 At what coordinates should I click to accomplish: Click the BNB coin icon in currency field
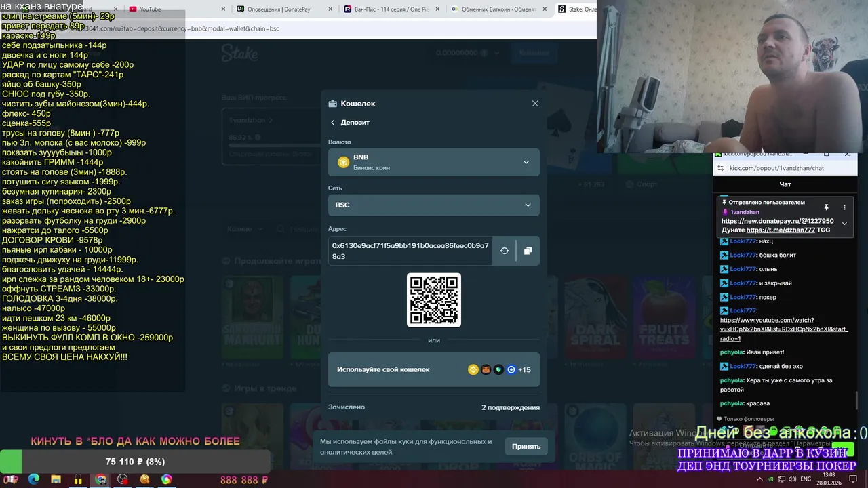tap(343, 162)
